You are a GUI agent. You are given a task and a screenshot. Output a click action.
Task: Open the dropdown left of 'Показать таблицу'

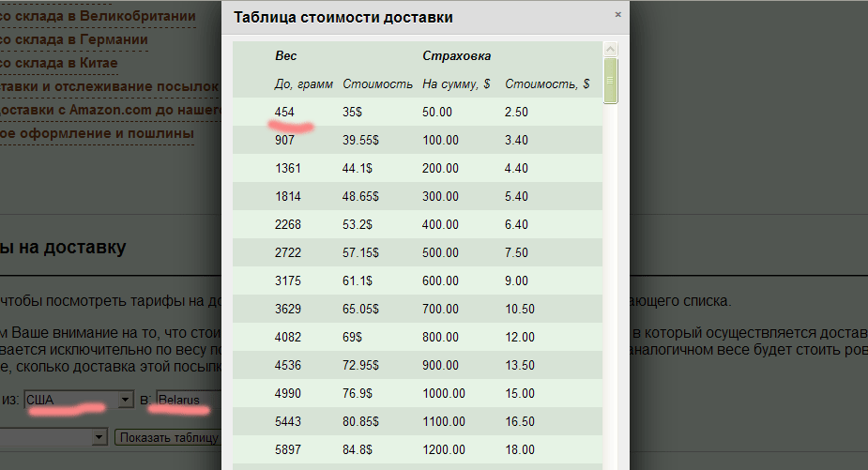click(99, 438)
